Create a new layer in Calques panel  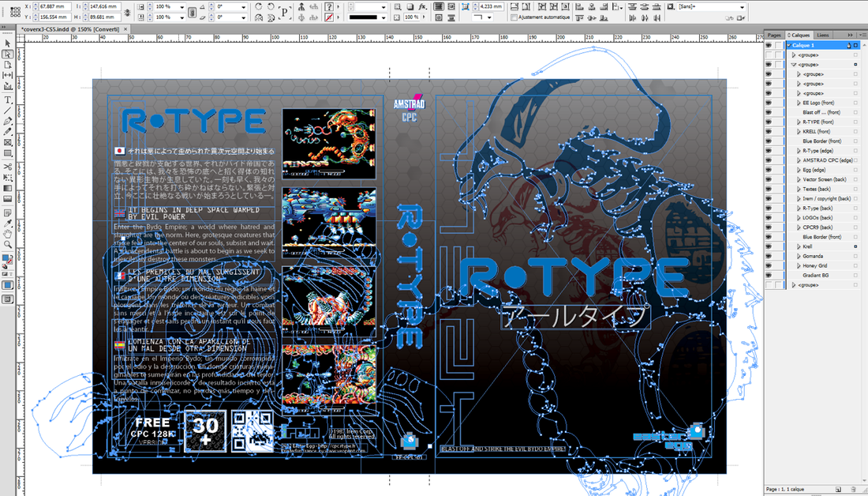tap(838, 490)
